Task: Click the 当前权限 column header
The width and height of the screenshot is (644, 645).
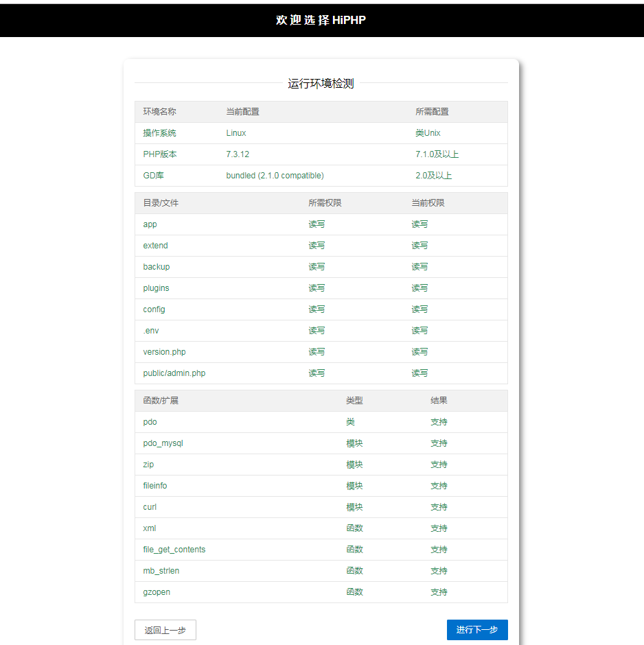Action: (428, 203)
